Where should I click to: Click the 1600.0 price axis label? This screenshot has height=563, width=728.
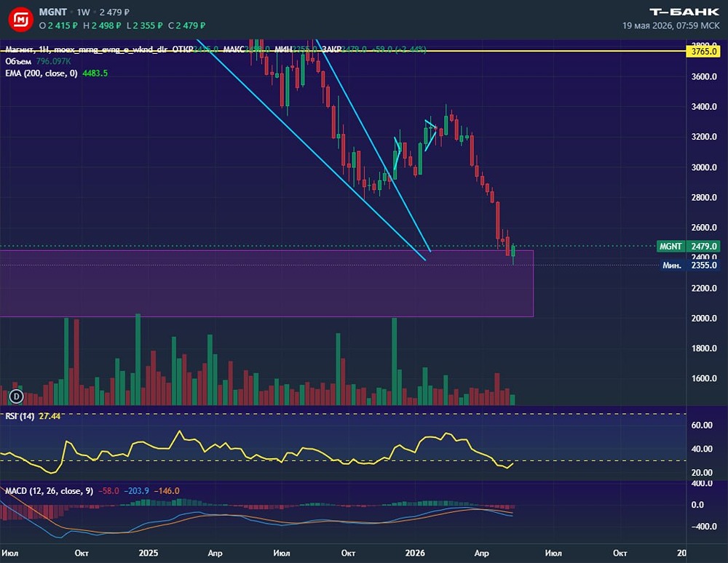[x=704, y=378]
